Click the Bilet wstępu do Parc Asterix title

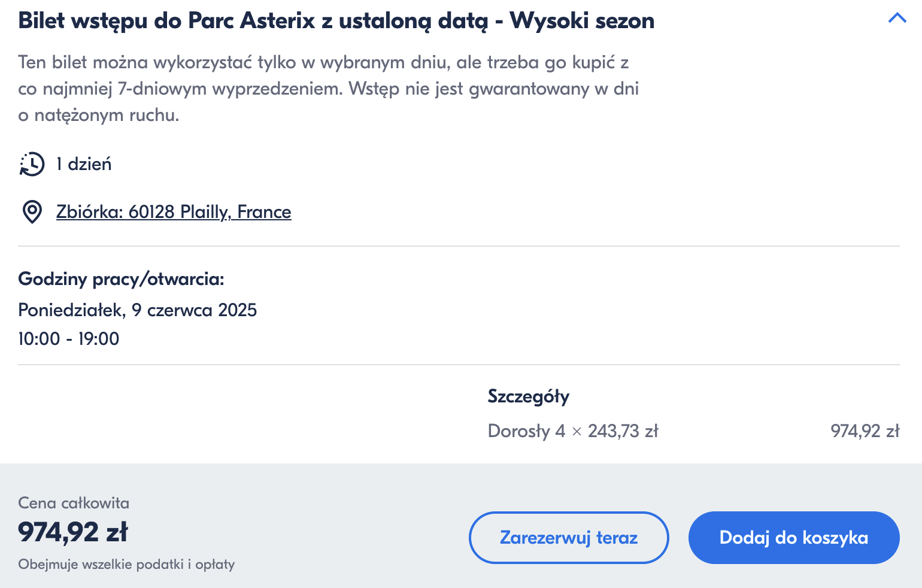click(336, 21)
